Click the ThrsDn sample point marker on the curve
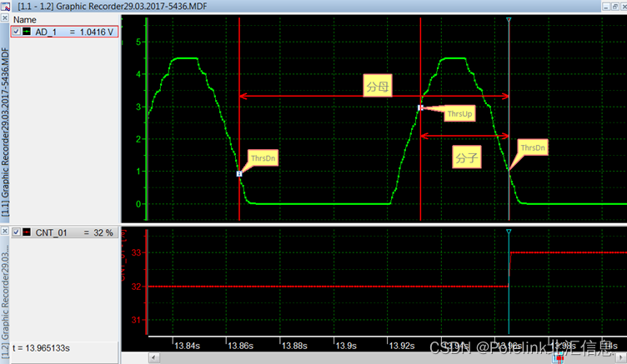627x364 pixels. coord(239,174)
